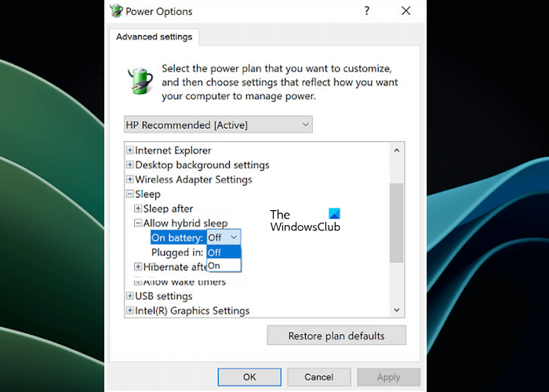This screenshot has height=392, width=549.
Task: Expand Desktop background settings node
Action: [x=130, y=165]
